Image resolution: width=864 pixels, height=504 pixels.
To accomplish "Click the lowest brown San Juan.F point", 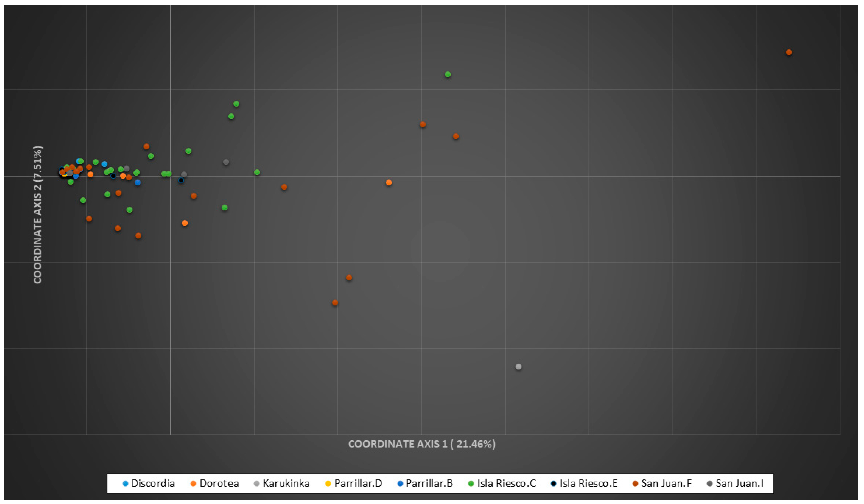I will (335, 302).
